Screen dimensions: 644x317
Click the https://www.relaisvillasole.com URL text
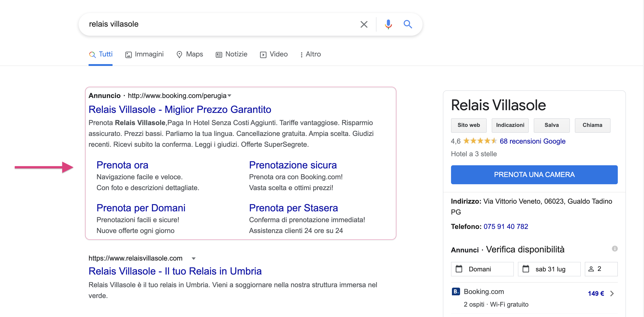[136, 258]
